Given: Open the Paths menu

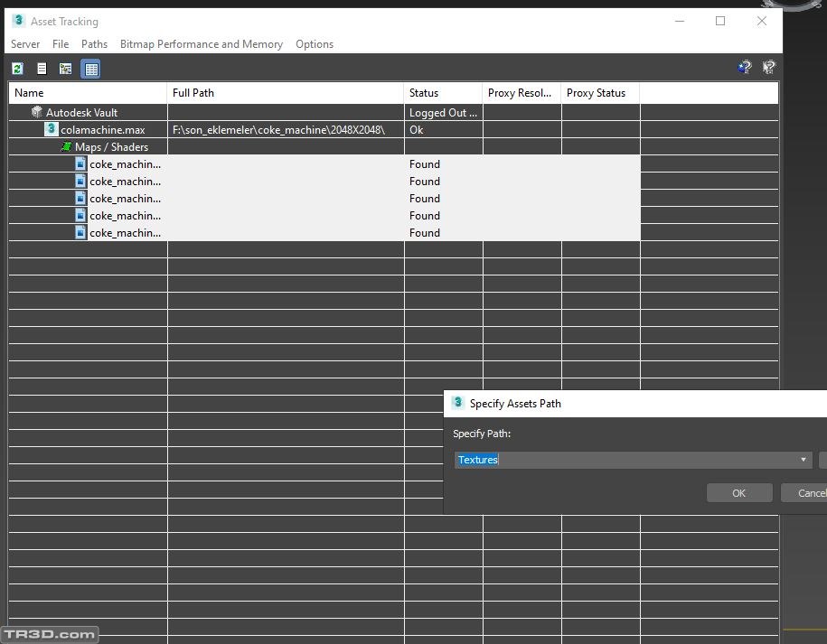Looking at the screenshot, I should (94, 44).
